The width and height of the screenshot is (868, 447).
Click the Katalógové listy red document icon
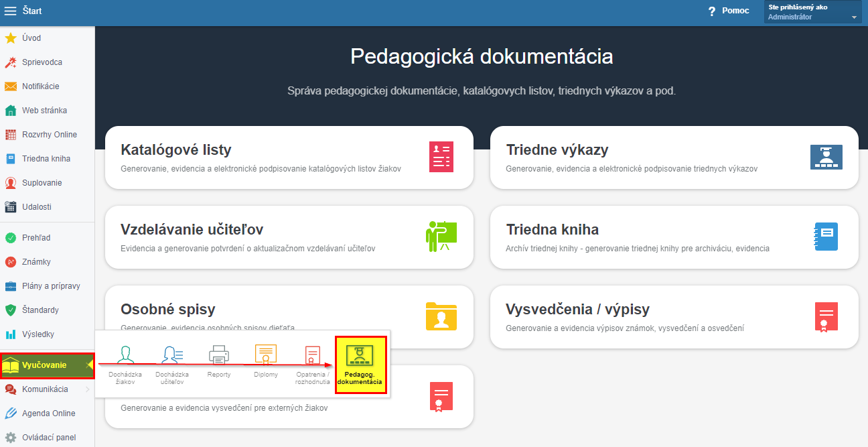pos(441,157)
